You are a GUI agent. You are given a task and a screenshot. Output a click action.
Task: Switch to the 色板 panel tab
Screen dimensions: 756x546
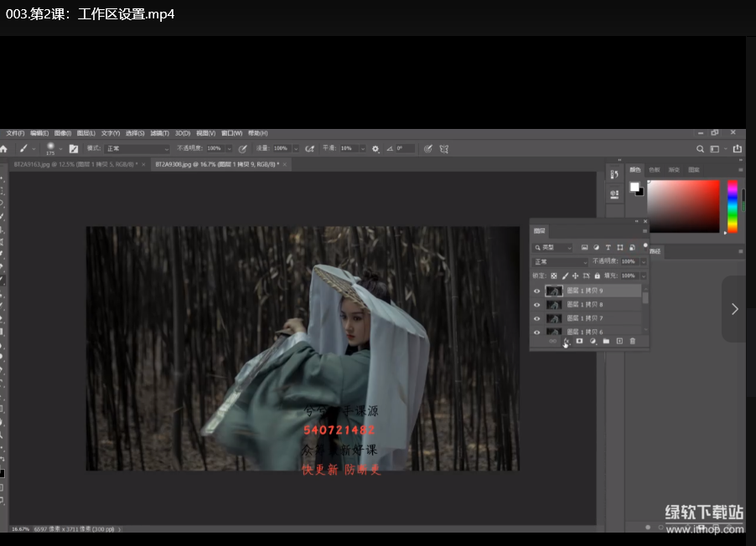point(655,170)
